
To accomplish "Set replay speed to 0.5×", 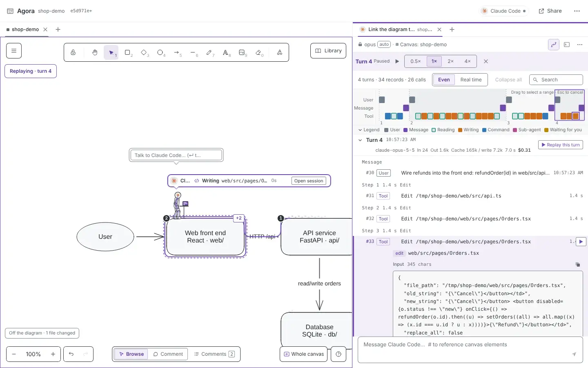I will click(x=416, y=61).
